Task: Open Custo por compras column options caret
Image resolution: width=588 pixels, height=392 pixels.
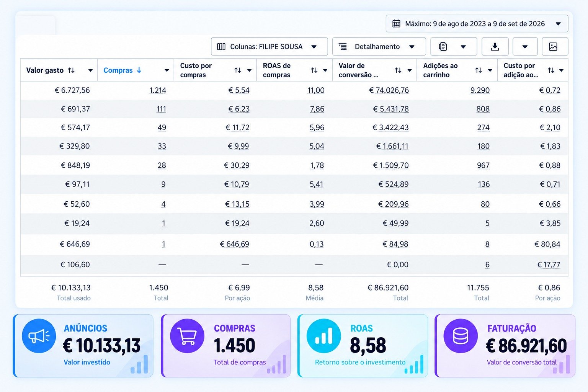Action: click(249, 70)
